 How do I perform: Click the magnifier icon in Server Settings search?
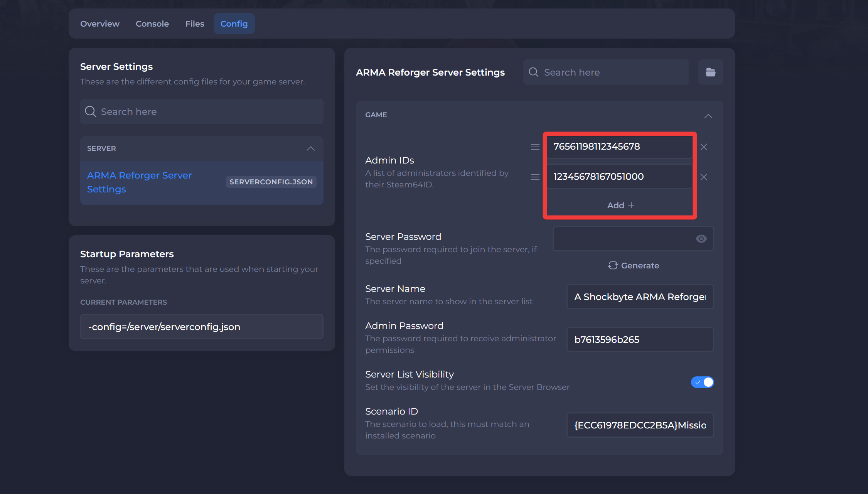pos(90,111)
